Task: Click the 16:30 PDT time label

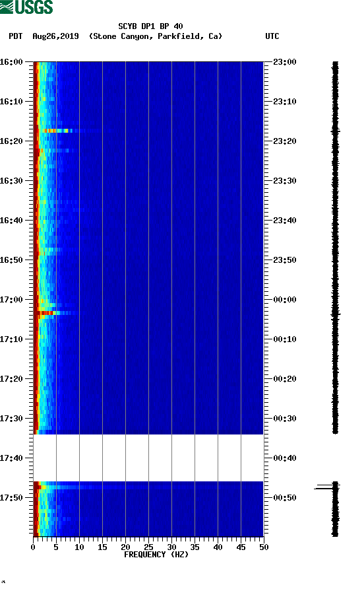Action: pyautogui.click(x=11, y=181)
